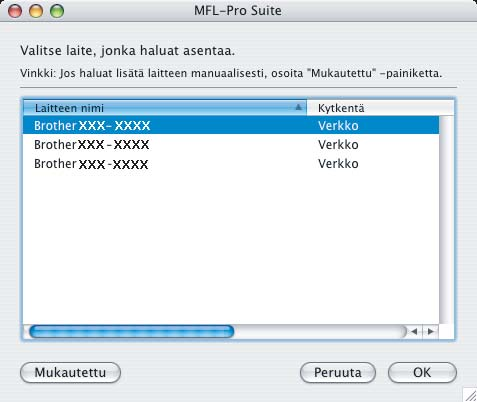Screen dimensions: 477x402
Task: Select the highlighted first Brother XXX-XXXX row
Action: click(231, 125)
